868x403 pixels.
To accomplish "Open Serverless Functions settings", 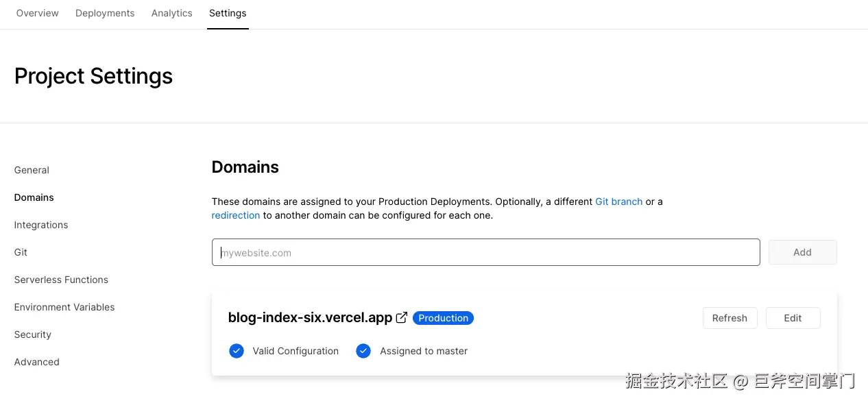I will coord(61,280).
